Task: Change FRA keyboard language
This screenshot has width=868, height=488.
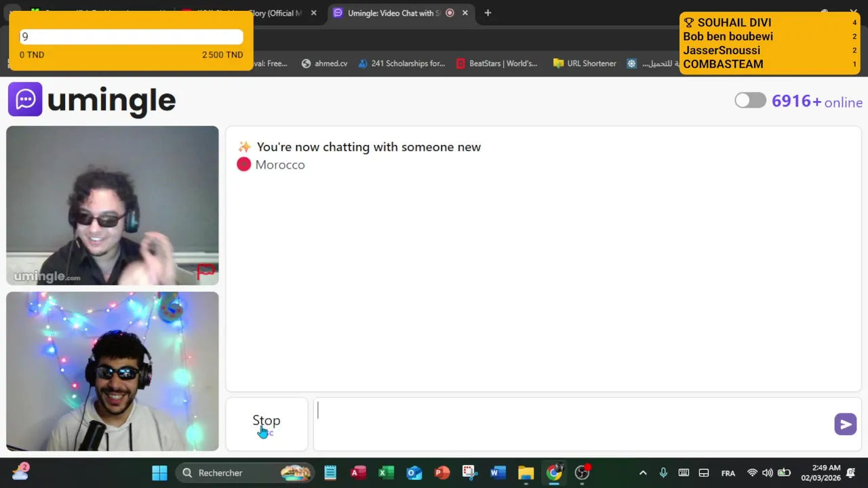Action: [x=728, y=473]
